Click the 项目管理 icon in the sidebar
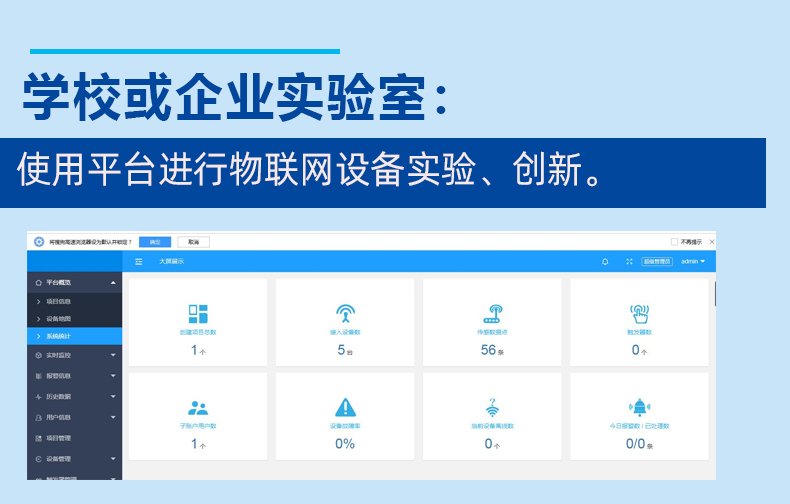 38,438
